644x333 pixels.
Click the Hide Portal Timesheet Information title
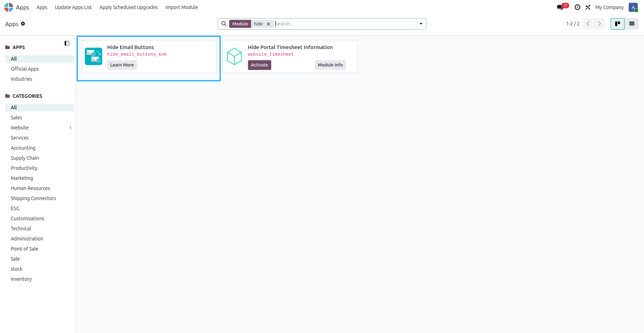tap(290, 47)
